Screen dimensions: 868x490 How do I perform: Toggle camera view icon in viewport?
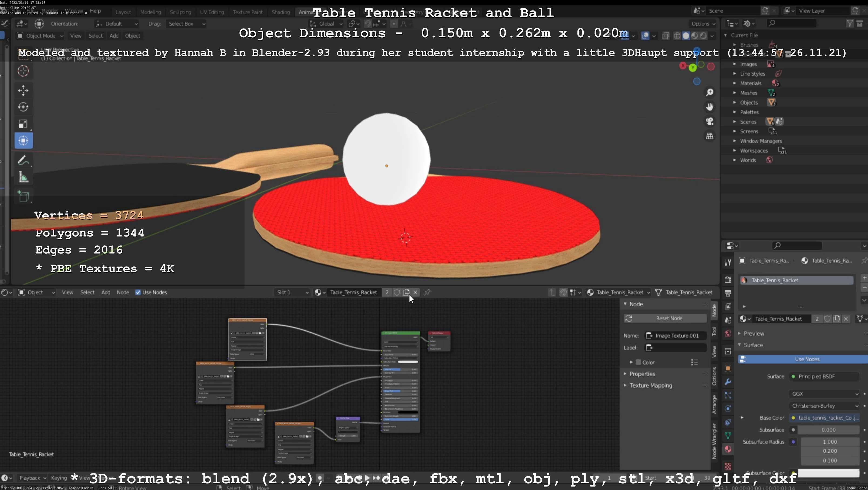pyautogui.click(x=710, y=121)
